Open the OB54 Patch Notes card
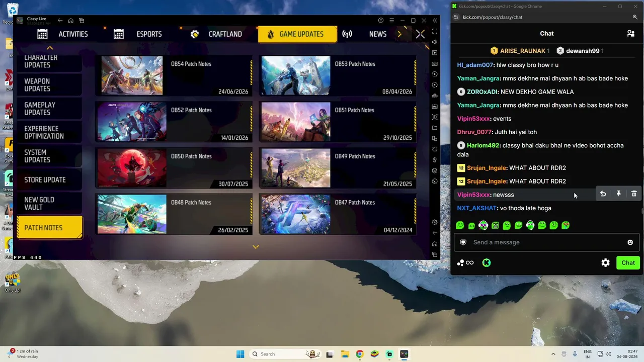This screenshot has height=362, width=644. (174, 75)
